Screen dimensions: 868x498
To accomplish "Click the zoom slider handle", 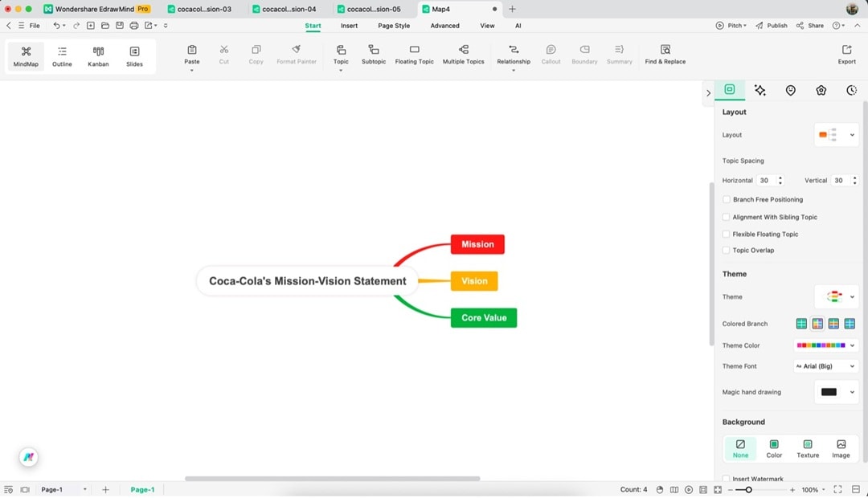I will [748, 490].
